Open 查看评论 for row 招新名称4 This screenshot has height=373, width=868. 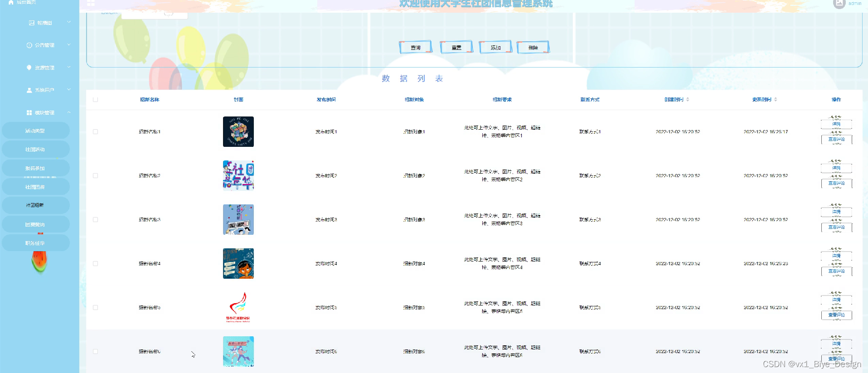(x=836, y=271)
